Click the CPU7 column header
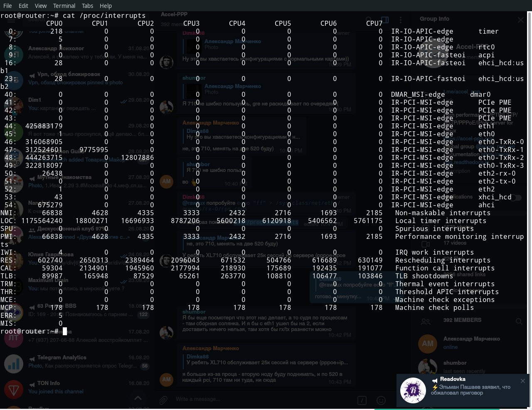 pos(374,24)
